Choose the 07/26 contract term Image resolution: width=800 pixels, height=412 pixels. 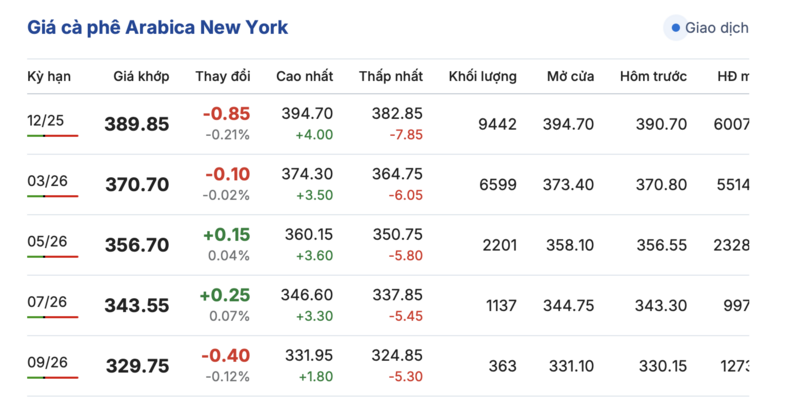[46, 302]
